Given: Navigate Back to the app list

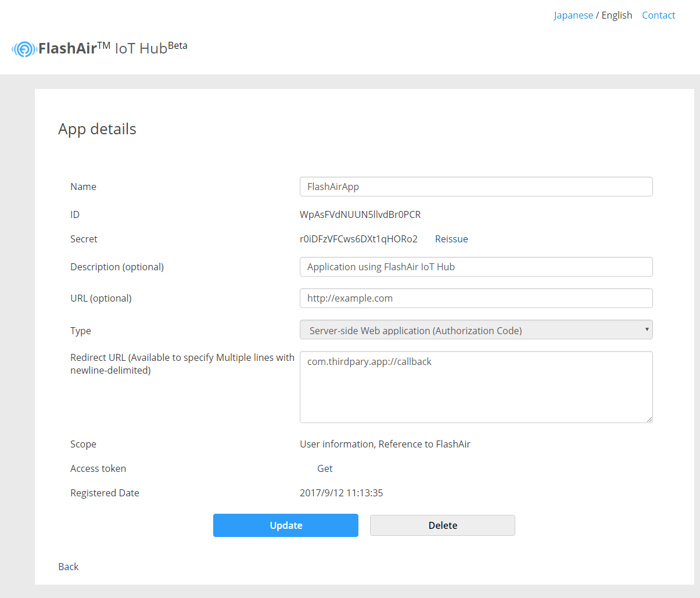Looking at the screenshot, I should [68, 566].
